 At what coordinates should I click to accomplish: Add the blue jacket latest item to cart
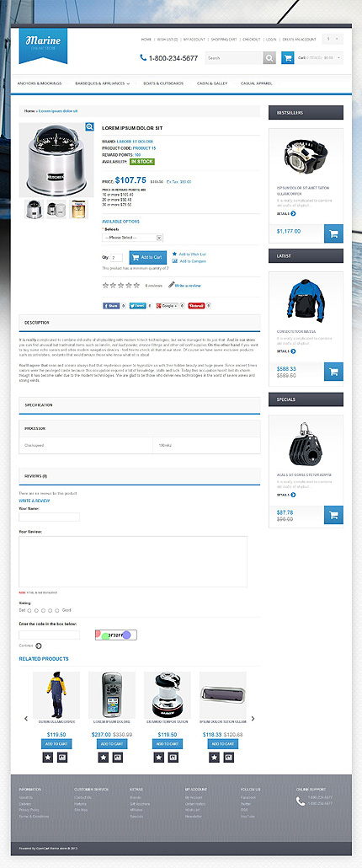333,372
